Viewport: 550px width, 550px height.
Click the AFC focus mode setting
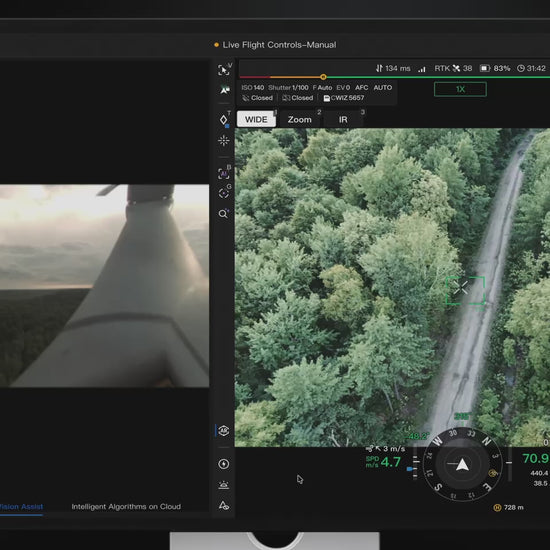[362, 87]
